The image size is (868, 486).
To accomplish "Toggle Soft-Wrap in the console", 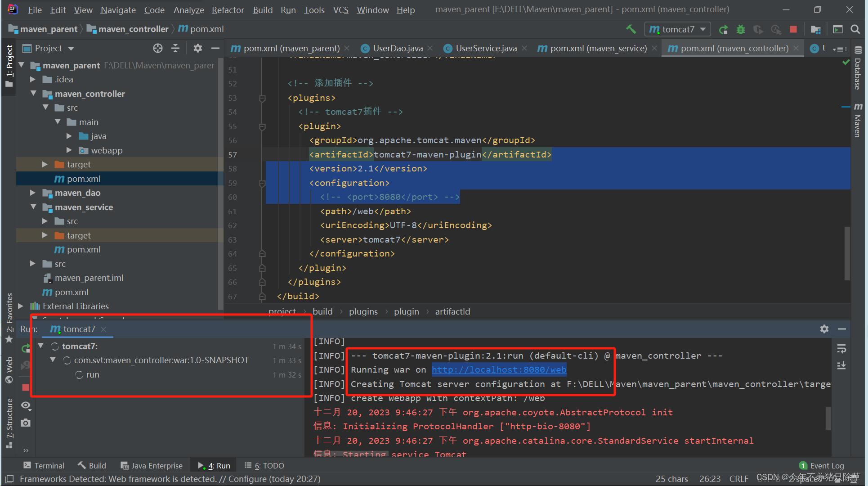I will click(841, 349).
